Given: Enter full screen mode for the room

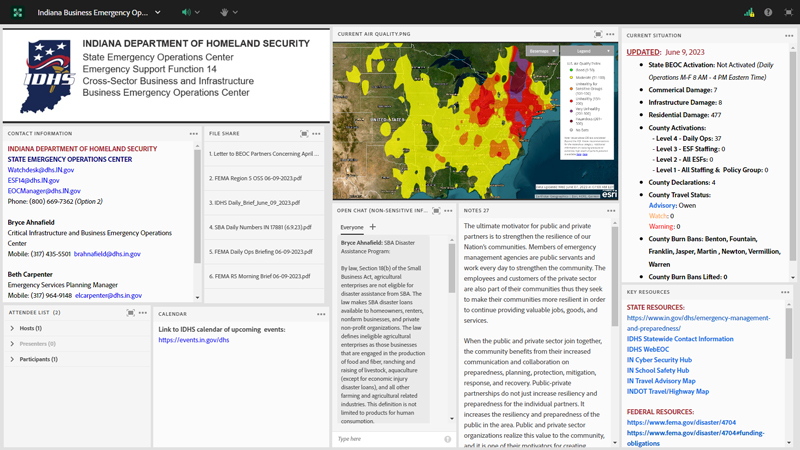Looking at the screenshot, I should pyautogui.click(x=787, y=13).
